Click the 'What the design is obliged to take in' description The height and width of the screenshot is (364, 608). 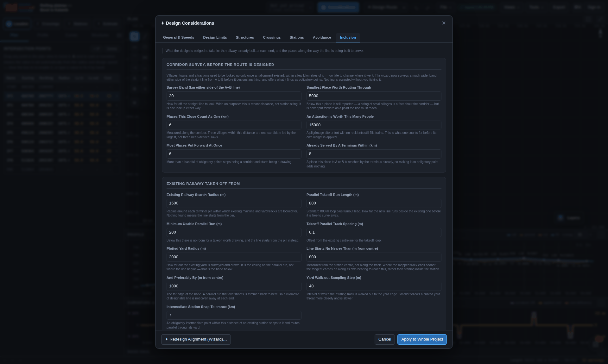point(264,51)
